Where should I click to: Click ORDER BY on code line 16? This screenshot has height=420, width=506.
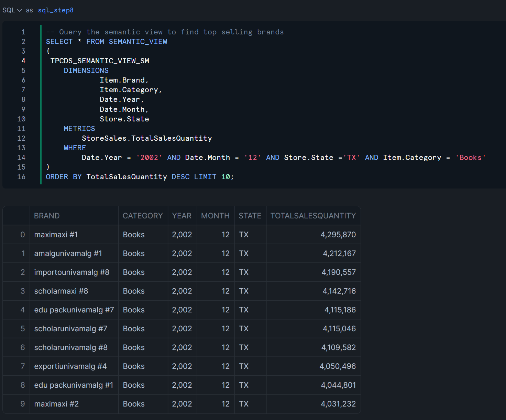click(x=64, y=177)
